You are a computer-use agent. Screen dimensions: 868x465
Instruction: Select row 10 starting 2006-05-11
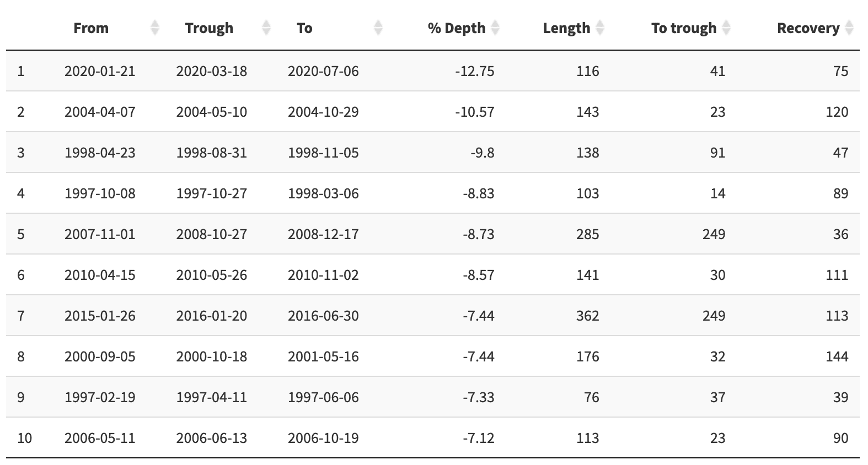(x=433, y=438)
